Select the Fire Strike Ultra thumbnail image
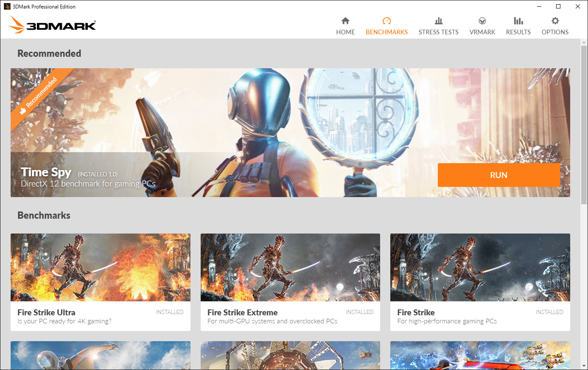 (x=101, y=267)
